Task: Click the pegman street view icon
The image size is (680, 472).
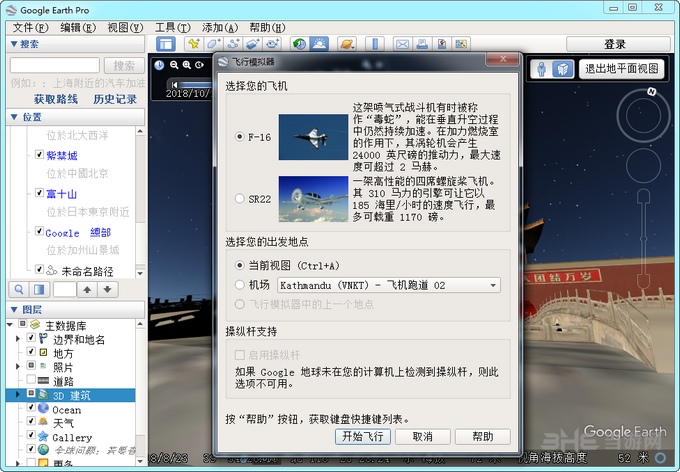Action: click(x=542, y=69)
